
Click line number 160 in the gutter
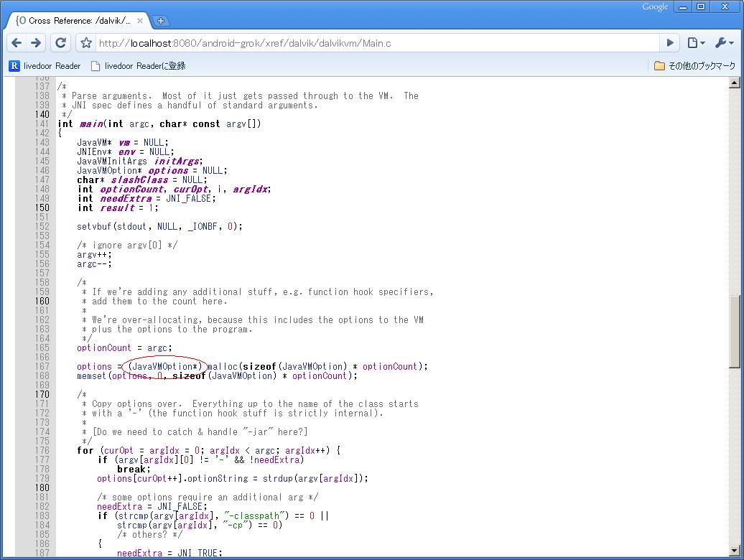click(x=42, y=301)
